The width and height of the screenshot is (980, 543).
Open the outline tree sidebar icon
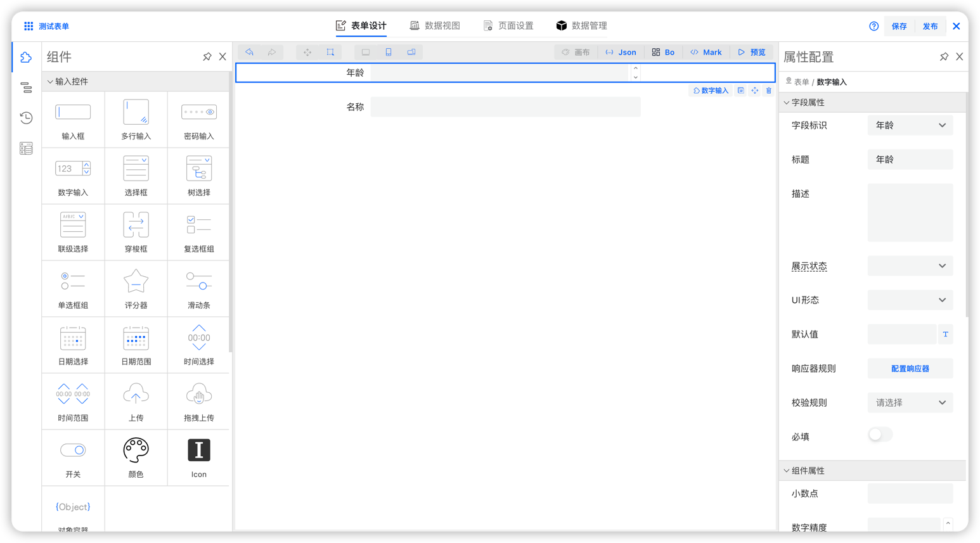26,87
